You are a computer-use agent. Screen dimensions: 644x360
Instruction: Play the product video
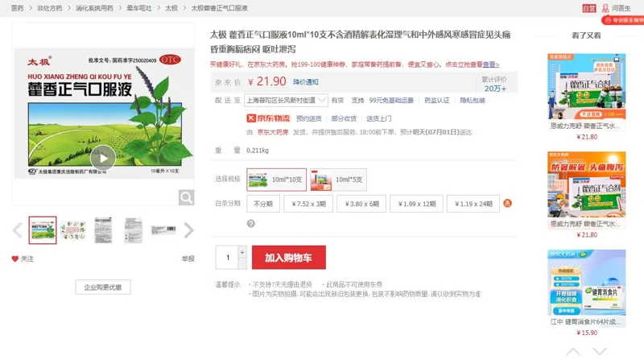[x=103, y=158]
